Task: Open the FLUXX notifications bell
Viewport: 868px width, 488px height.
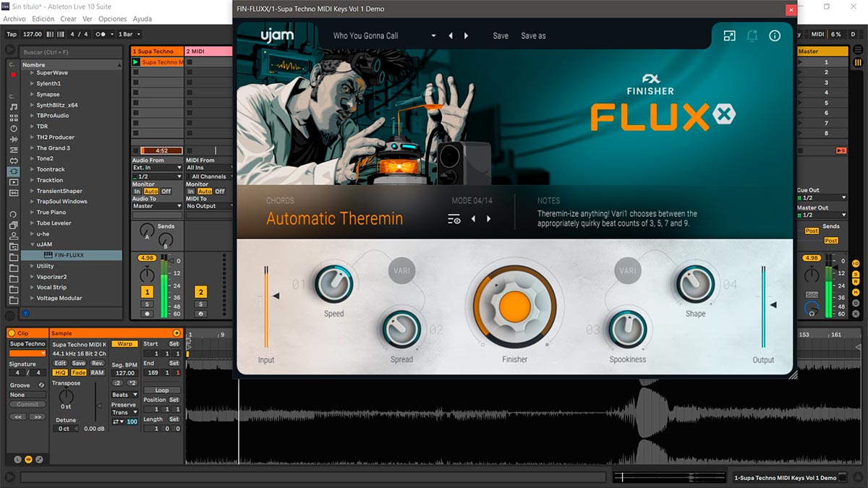Action: coord(752,35)
